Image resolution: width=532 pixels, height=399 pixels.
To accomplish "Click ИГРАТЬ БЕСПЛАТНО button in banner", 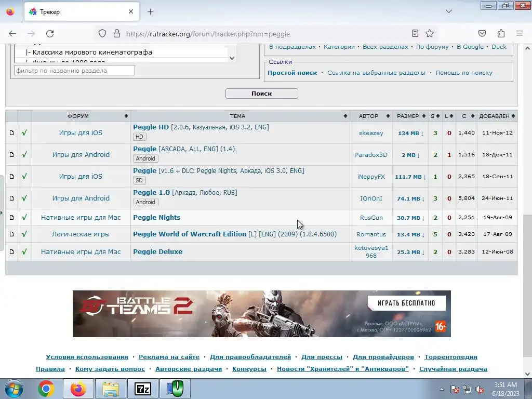I will pyautogui.click(x=406, y=303).
